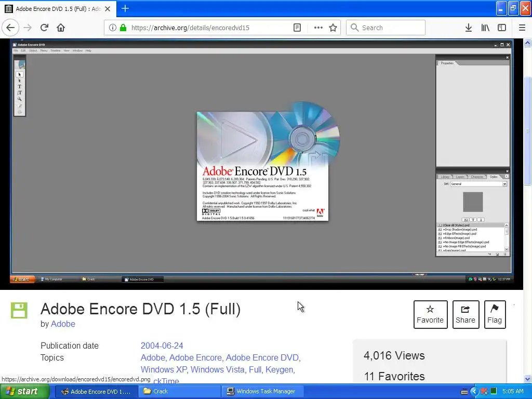Click the on-screen keyboard tray icon

pyautogui.click(x=464, y=392)
